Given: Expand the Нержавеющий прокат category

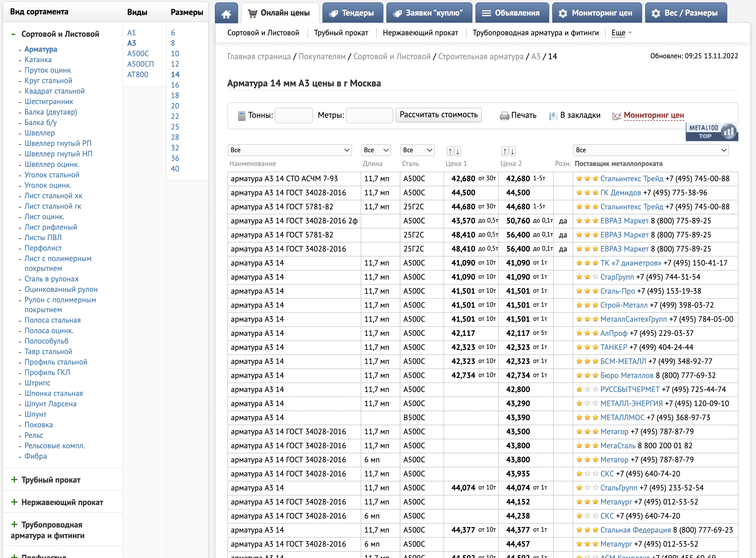Looking at the screenshot, I should (x=62, y=502).
